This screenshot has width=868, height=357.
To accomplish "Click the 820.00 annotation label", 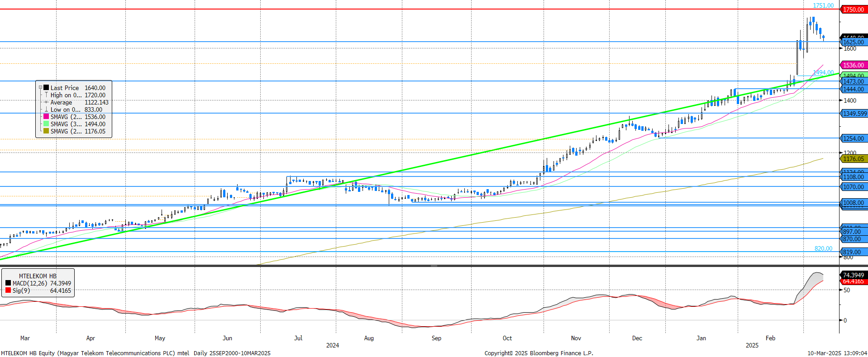I will tap(823, 248).
